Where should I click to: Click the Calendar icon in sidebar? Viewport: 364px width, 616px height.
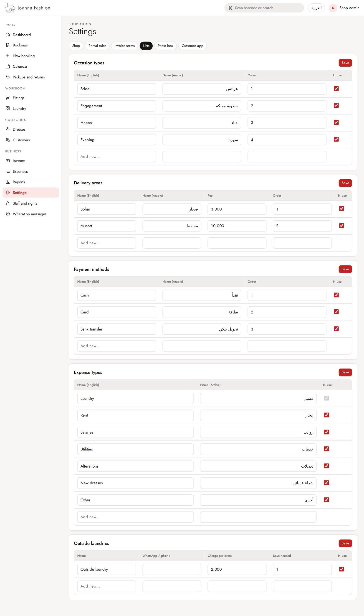8,66
